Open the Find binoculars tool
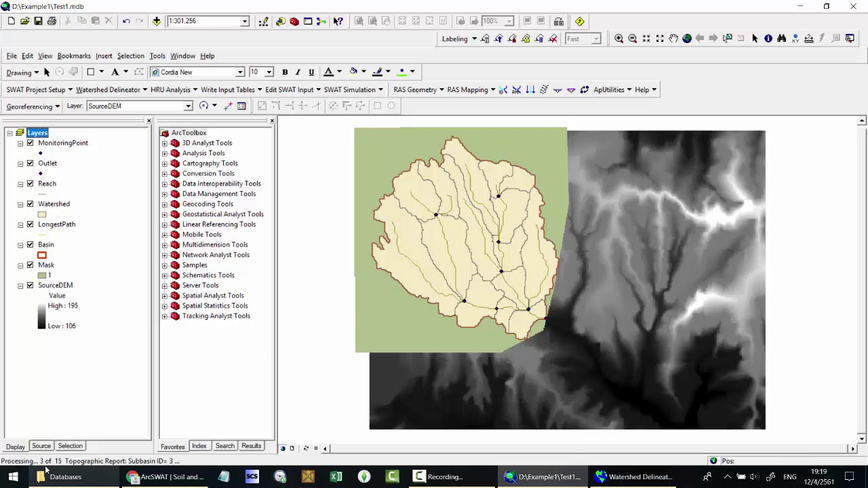The width and height of the screenshot is (868, 488). click(x=782, y=39)
